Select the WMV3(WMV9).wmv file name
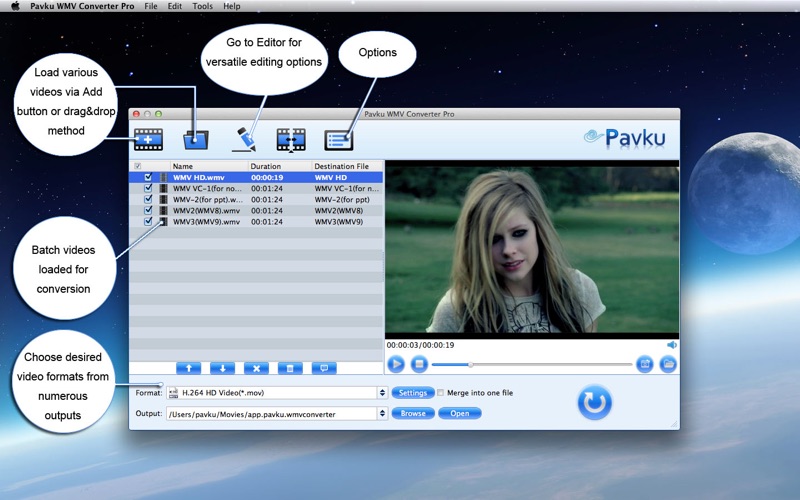 tap(206, 221)
